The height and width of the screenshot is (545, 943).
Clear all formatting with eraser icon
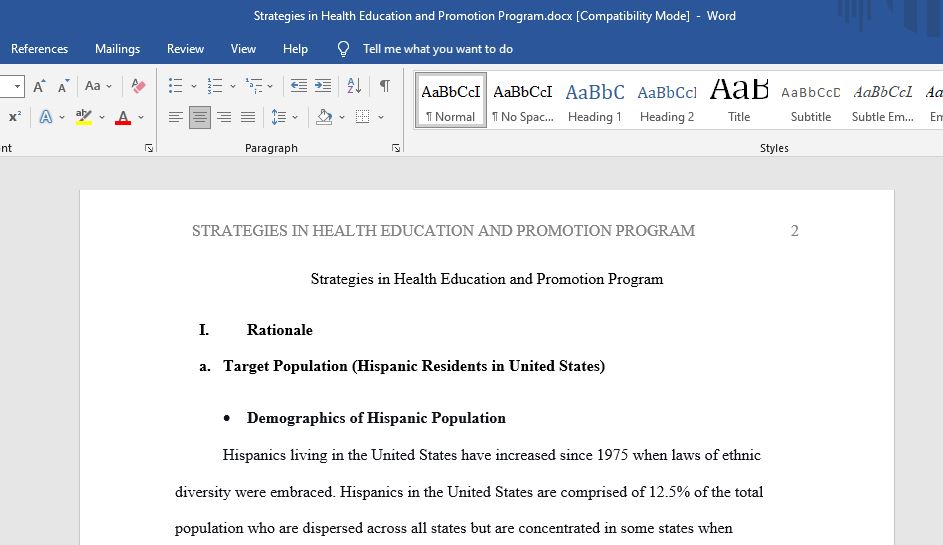click(138, 86)
